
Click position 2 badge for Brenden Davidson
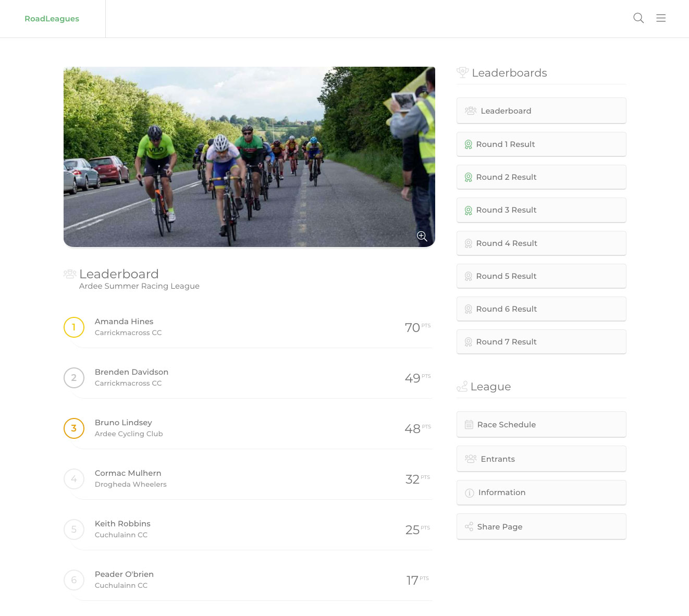pyautogui.click(x=74, y=378)
